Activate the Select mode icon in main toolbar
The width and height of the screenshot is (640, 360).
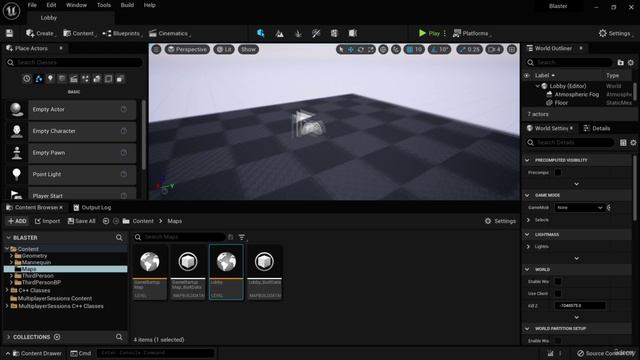click(x=260, y=33)
